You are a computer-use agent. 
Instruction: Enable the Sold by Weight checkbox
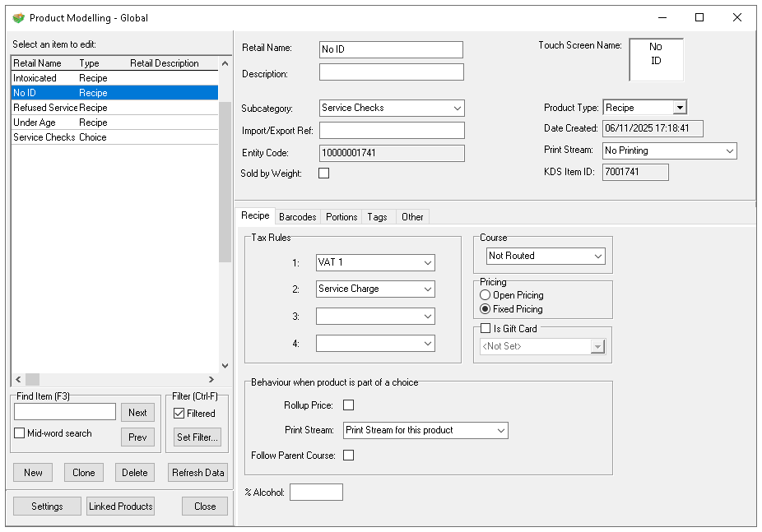[323, 173]
